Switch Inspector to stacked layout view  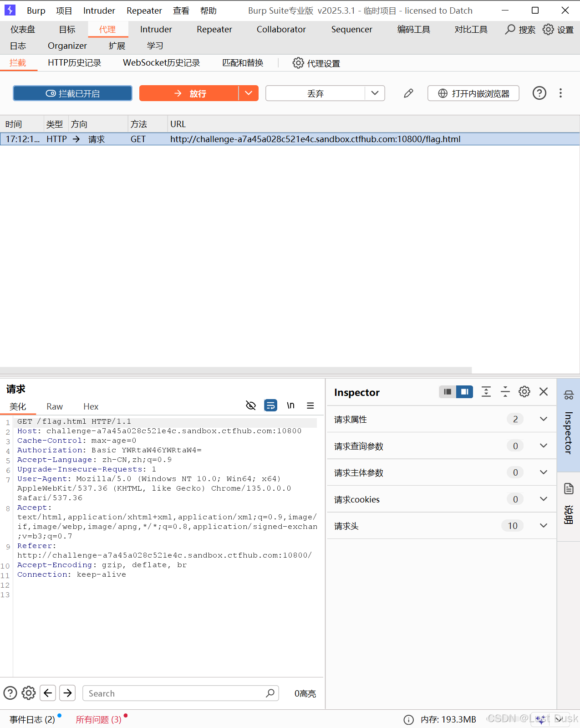click(x=448, y=392)
